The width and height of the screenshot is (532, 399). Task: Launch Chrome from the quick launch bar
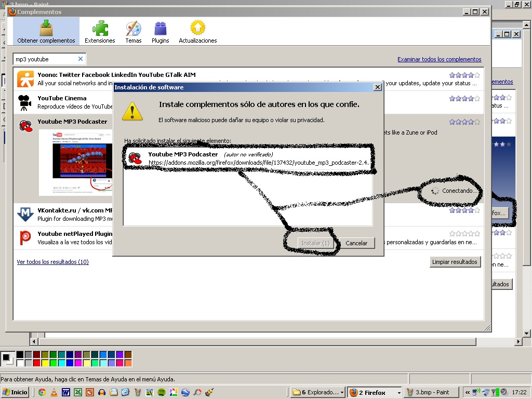click(42, 392)
